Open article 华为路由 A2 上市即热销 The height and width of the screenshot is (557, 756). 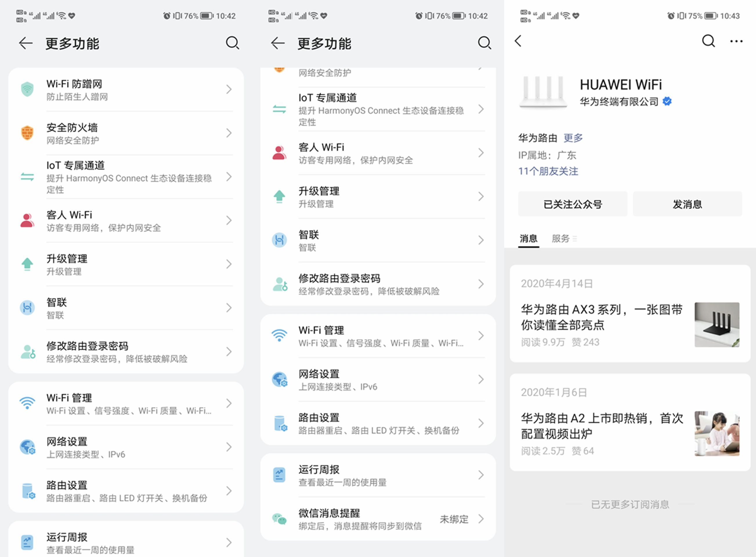coord(630,422)
